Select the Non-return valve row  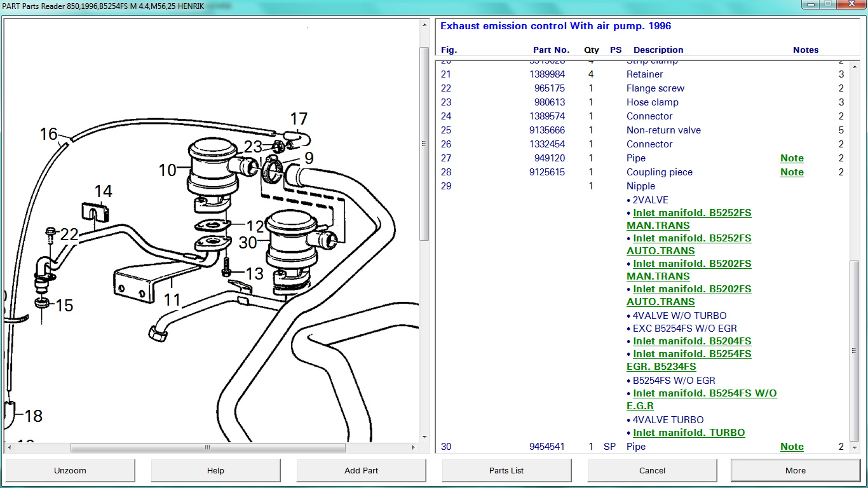coord(642,130)
